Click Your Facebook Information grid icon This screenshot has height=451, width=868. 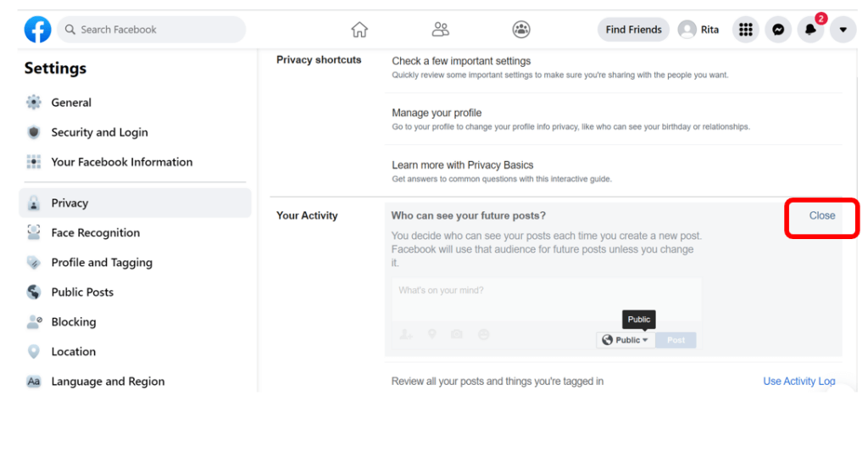point(34,162)
